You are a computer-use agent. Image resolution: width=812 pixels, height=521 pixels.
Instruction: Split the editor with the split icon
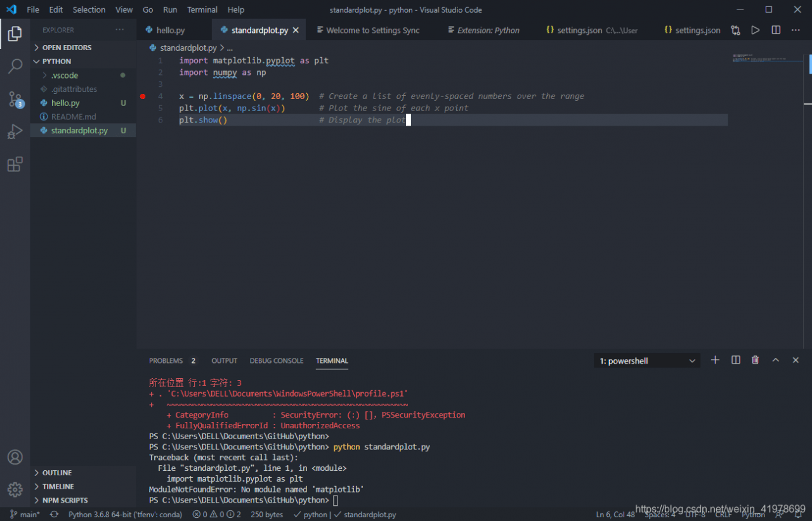(x=775, y=29)
